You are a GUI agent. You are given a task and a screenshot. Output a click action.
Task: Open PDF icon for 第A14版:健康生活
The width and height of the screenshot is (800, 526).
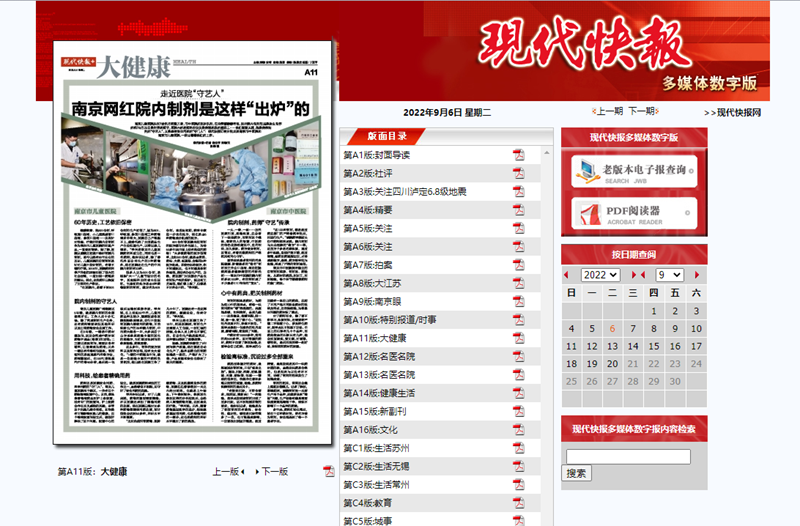point(518,393)
